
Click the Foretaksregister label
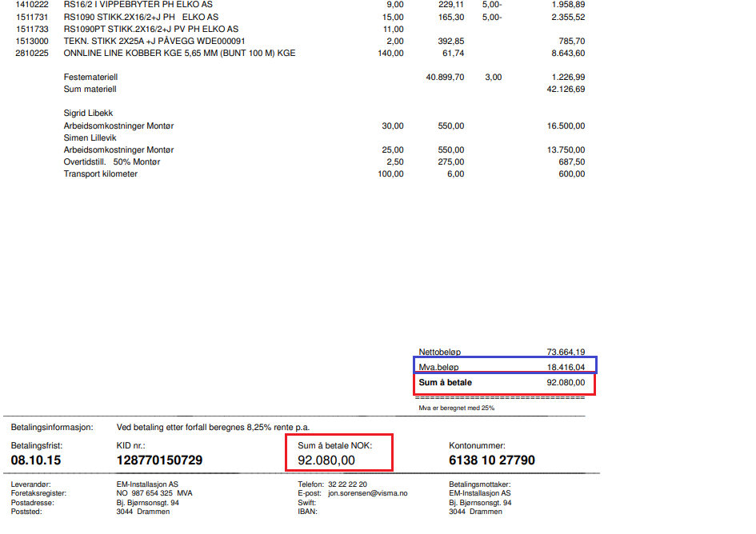coord(38,493)
